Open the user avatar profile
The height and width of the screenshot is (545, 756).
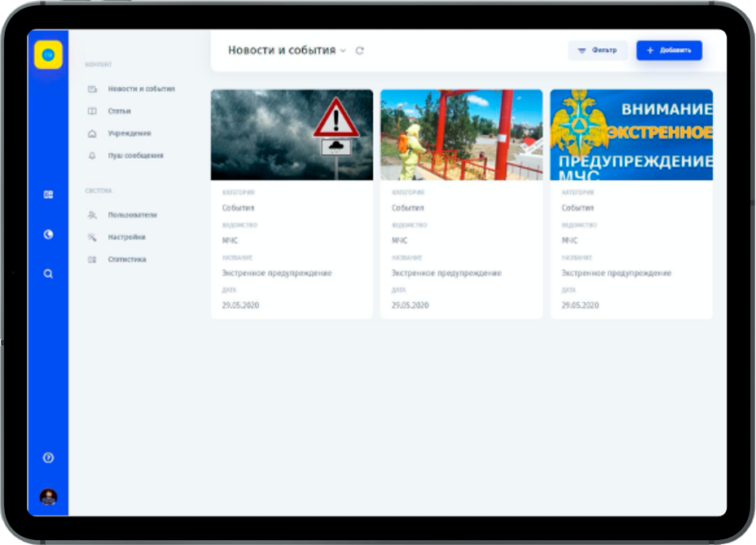(x=48, y=497)
